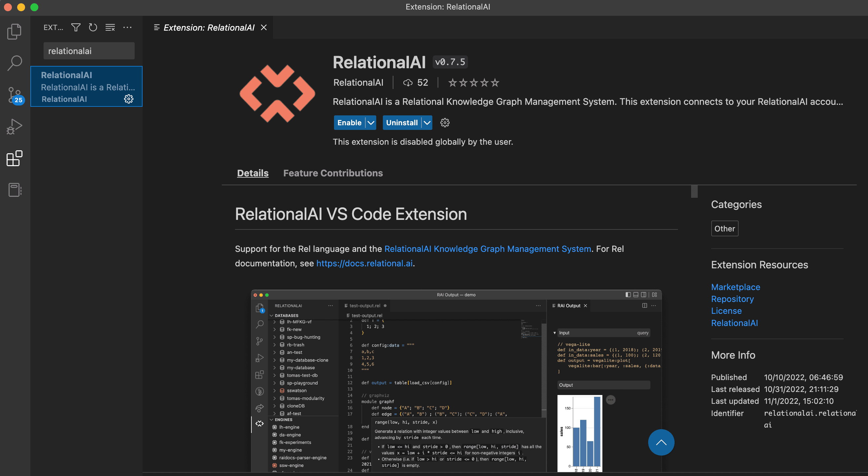
Task: Expand the Enable button dropdown arrow
Action: (x=371, y=123)
